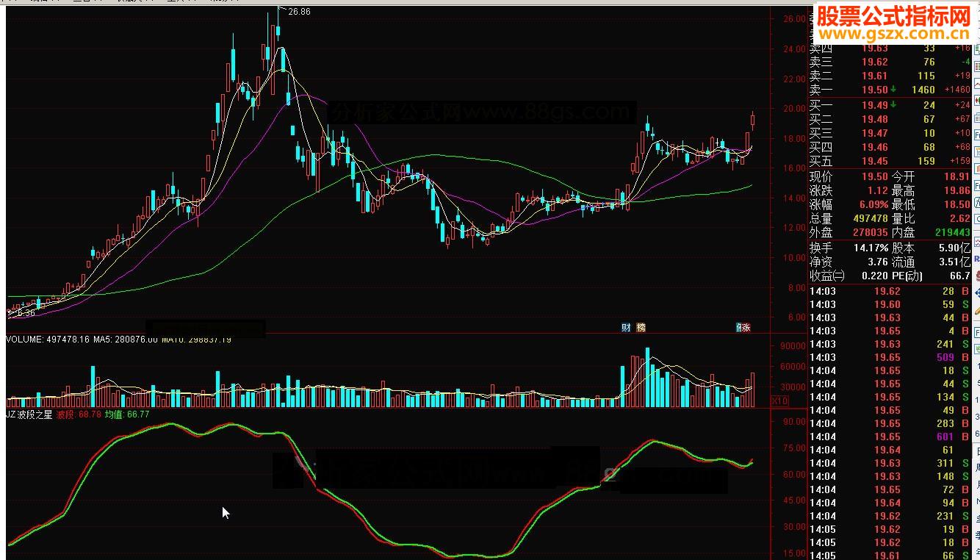Select the 14:04 19.63 311 S tick

[x=889, y=463]
